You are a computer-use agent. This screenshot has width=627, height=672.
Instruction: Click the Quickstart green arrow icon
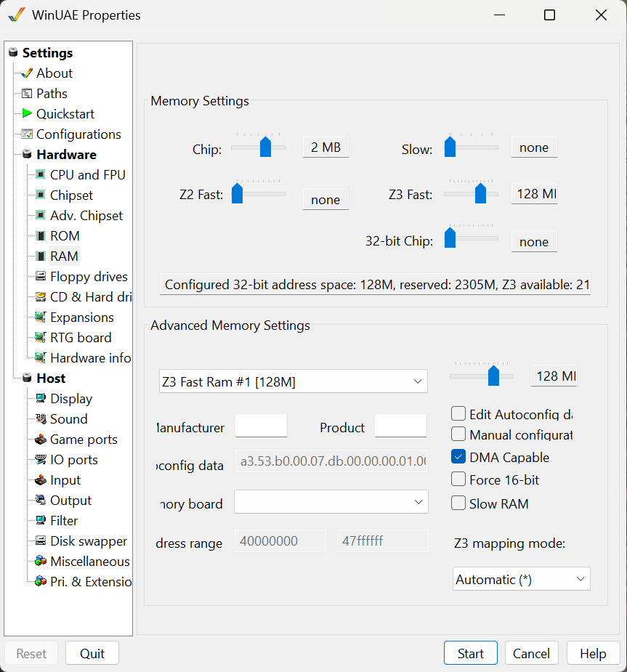[27, 113]
